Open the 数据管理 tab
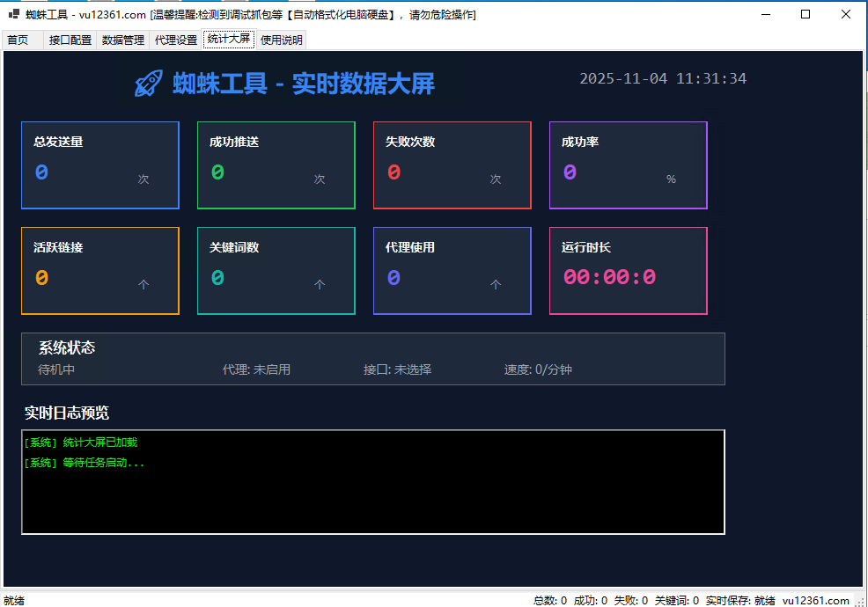The image size is (868, 607). click(123, 40)
